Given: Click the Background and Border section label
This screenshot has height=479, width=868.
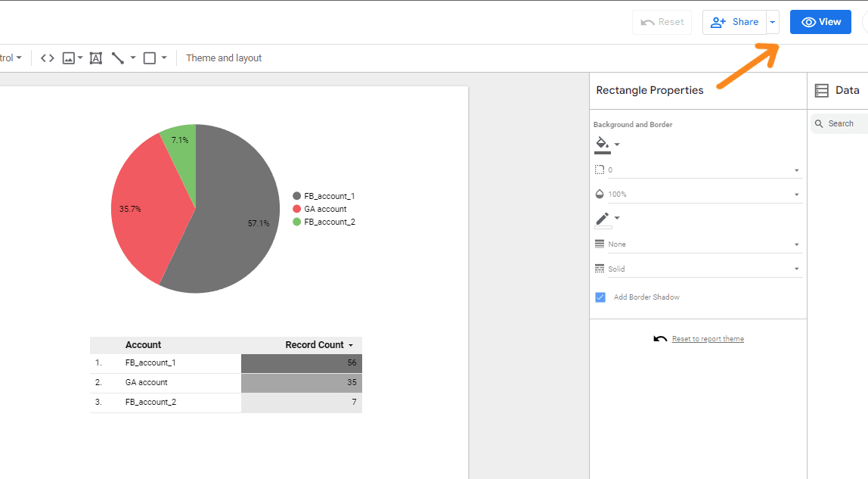Looking at the screenshot, I should (x=633, y=125).
